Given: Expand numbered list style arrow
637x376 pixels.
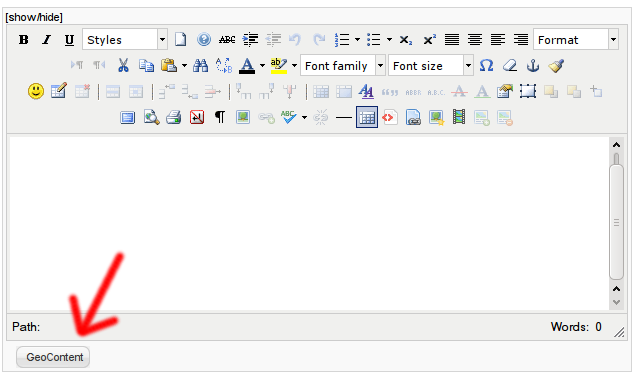Looking at the screenshot, I should [357, 40].
